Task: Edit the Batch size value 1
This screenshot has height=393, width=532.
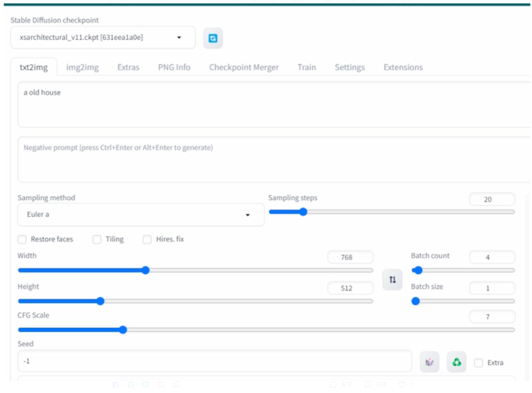Action: [492, 288]
